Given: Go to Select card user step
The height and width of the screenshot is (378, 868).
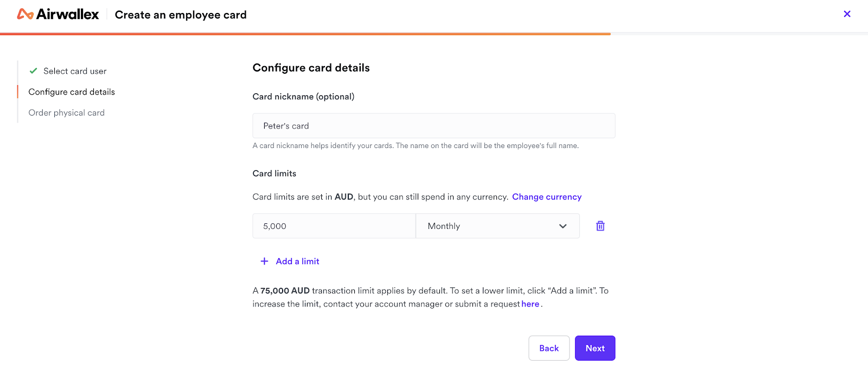Looking at the screenshot, I should coord(75,71).
